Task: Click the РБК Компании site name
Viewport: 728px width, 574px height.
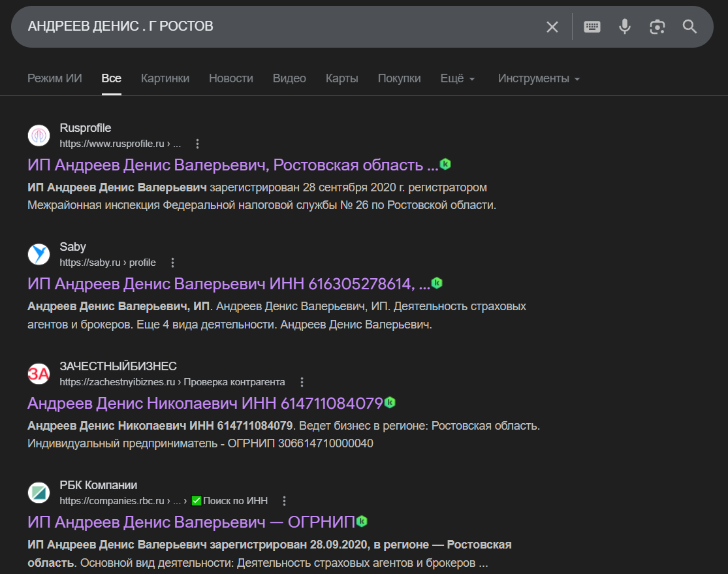Action: [99, 485]
